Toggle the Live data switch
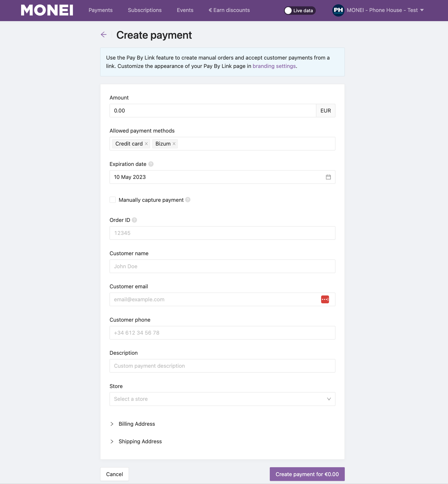This screenshot has width=448, height=484. 300,10
